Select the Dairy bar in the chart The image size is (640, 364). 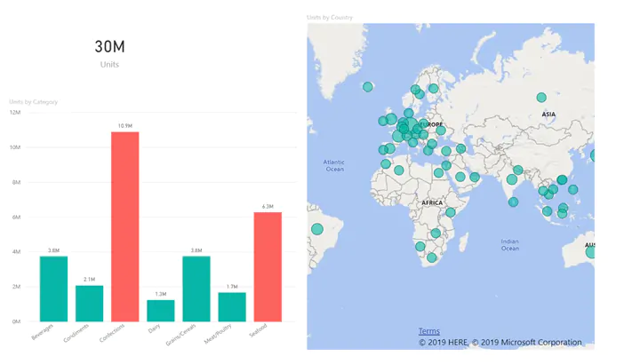point(161,311)
